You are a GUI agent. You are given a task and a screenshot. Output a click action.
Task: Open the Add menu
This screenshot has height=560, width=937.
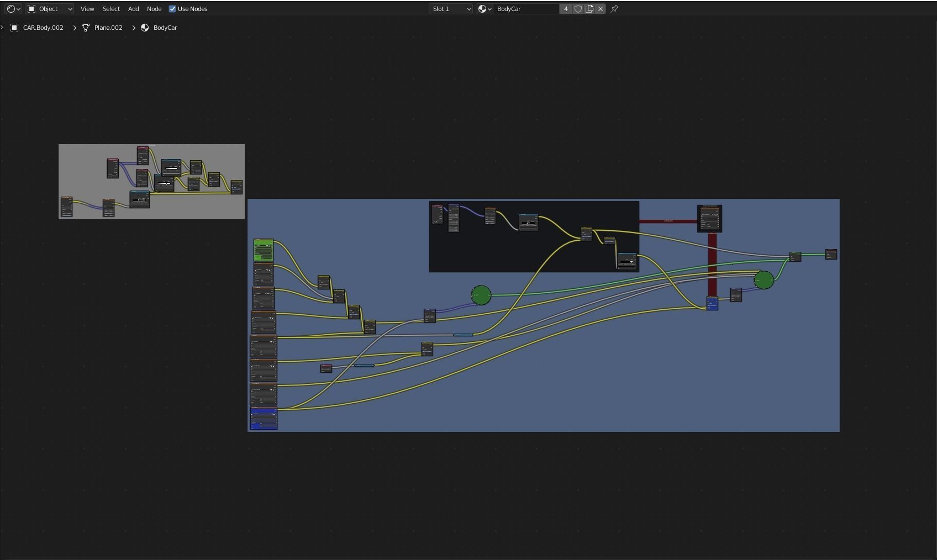pyautogui.click(x=133, y=9)
